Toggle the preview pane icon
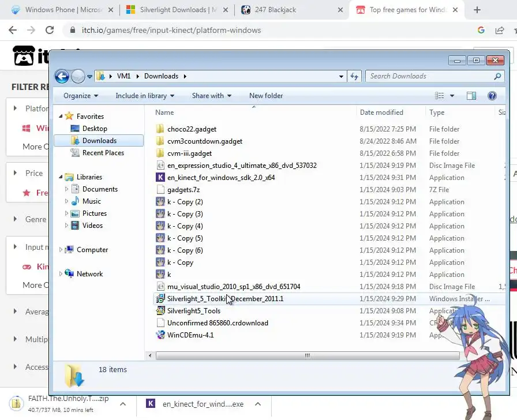The image size is (517, 420). point(471,96)
